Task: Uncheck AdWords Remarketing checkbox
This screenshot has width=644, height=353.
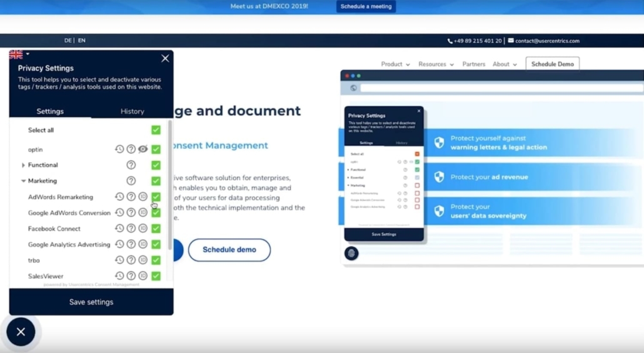Action: coord(156,197)
